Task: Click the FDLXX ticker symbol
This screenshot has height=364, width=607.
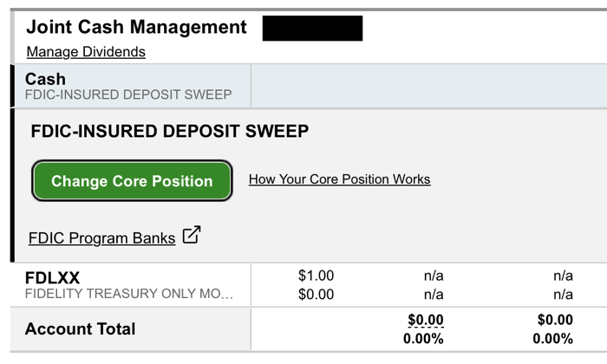Action: 52,278
